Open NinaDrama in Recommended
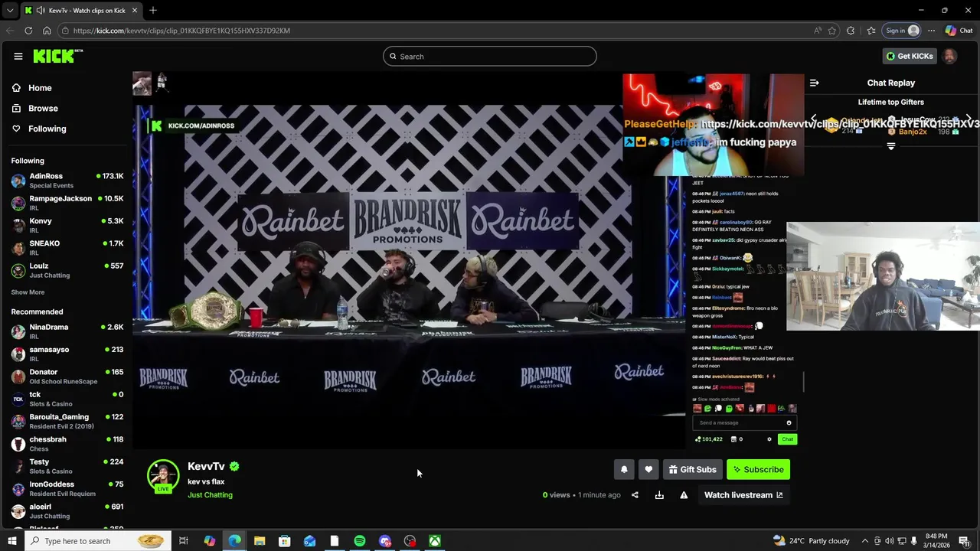 67,331
